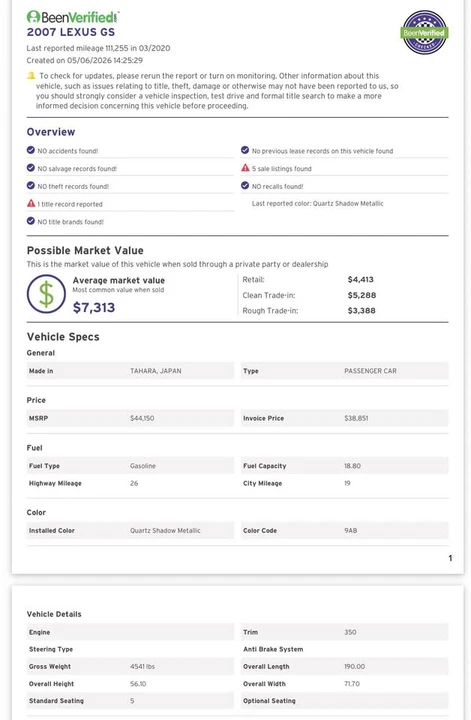Click the Overview section heading

pyautogui.click(x=50, y=132)
